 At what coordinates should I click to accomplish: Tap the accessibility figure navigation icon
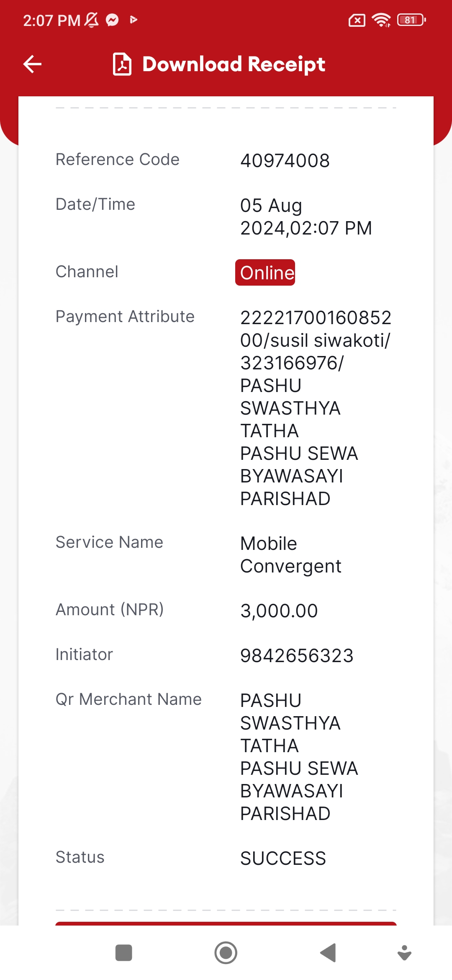click(404, 953)
